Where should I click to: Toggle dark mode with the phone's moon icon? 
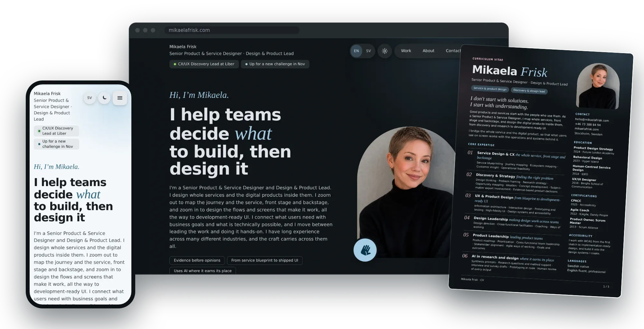tap(104, 98)
